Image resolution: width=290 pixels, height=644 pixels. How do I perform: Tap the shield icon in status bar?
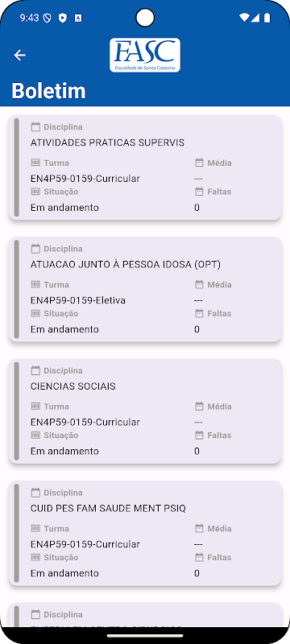point(48,18)
